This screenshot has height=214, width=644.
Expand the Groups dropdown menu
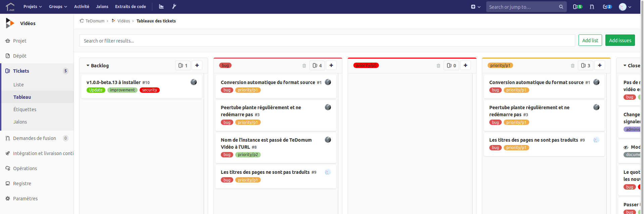(58, 6)
